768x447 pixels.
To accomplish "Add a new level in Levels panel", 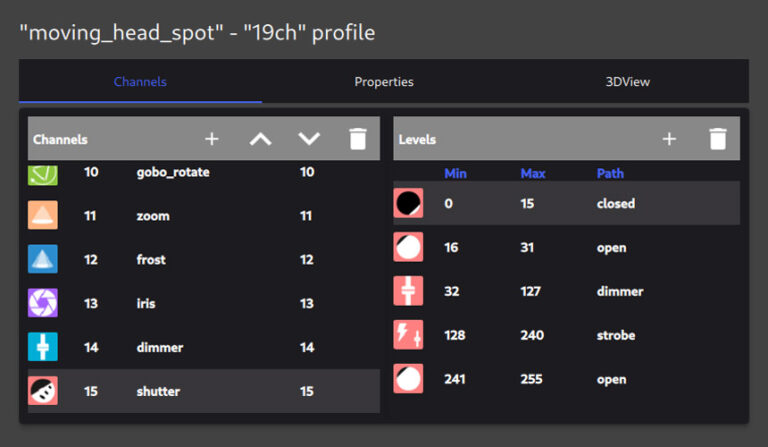I will [x=669, y=139].
